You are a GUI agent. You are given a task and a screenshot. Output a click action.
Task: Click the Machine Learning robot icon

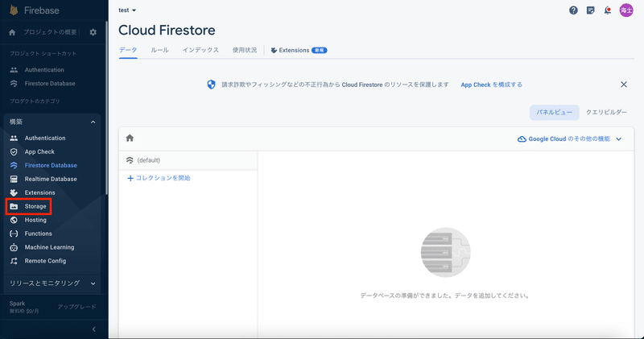point(14,247)
